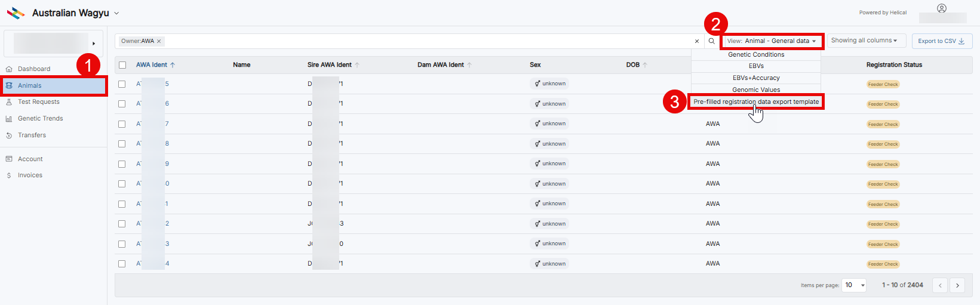Sort by AWA Ident column arrow
This screenshot has width=980, height=305.
tap(173, 65)
